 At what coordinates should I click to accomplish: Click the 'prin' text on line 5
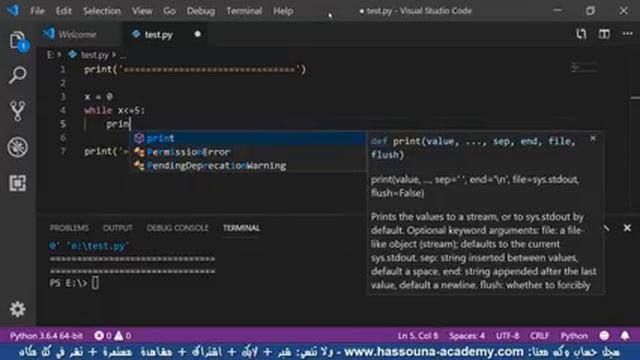click(x=118, y=124)
